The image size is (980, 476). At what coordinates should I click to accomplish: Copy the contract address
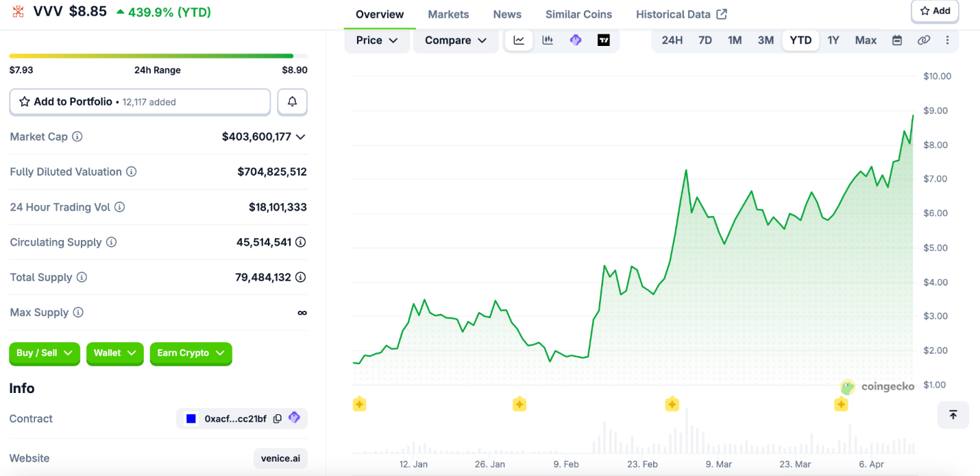point(278,418)
